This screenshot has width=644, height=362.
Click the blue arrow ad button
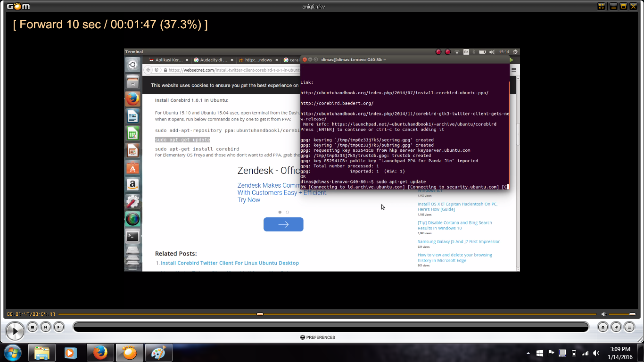(283, 224)
